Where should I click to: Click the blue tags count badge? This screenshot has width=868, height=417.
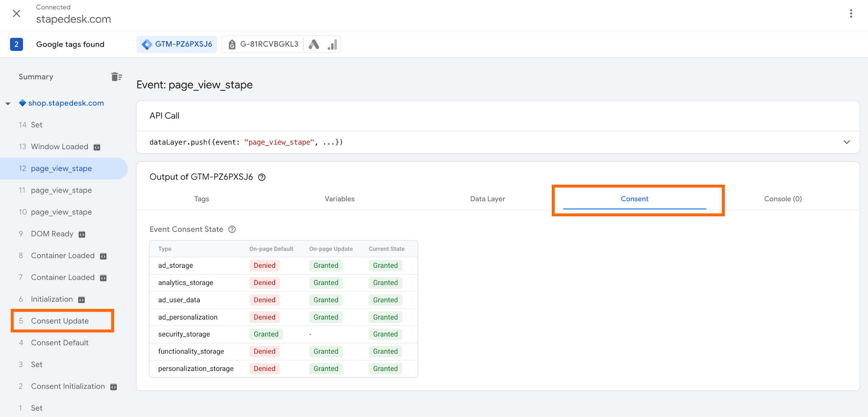click(x=17, y=44)
